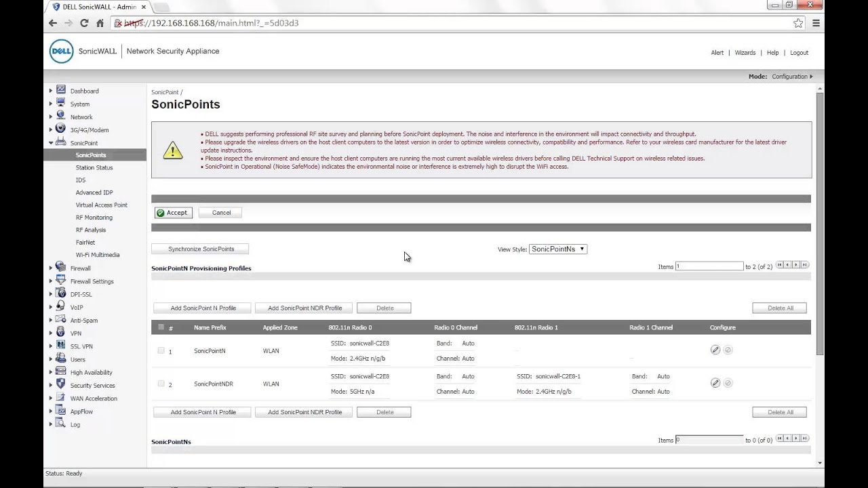This screenshot has height=488, width=868.
Task: Expand the Network tree arrow
Action: (51, 117)
